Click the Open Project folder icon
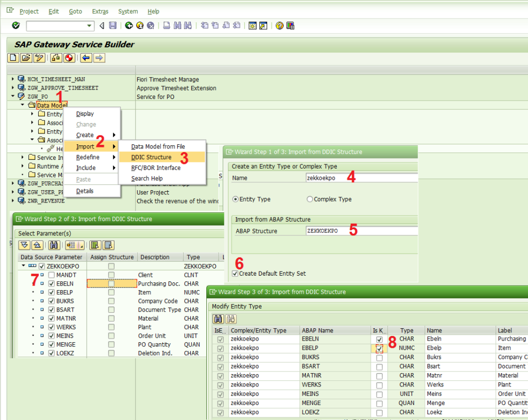This screenshot has height=420, width=528. [26, 58]
